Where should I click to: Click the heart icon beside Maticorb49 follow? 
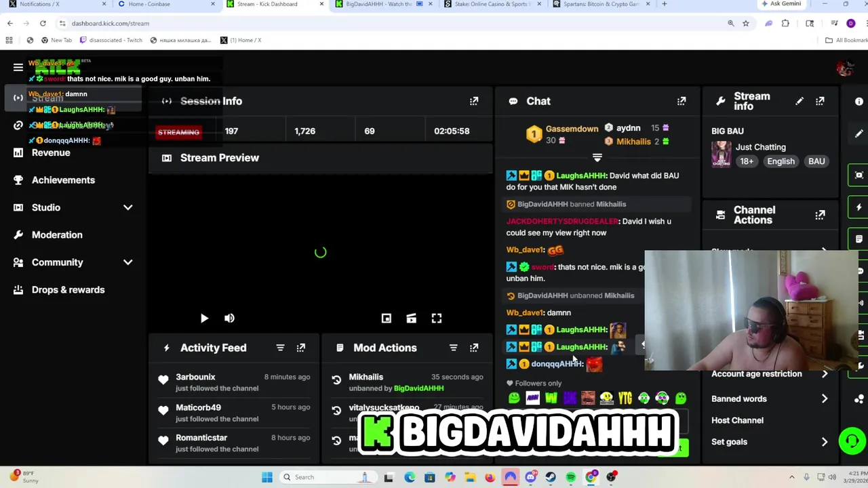click(163, 411)
